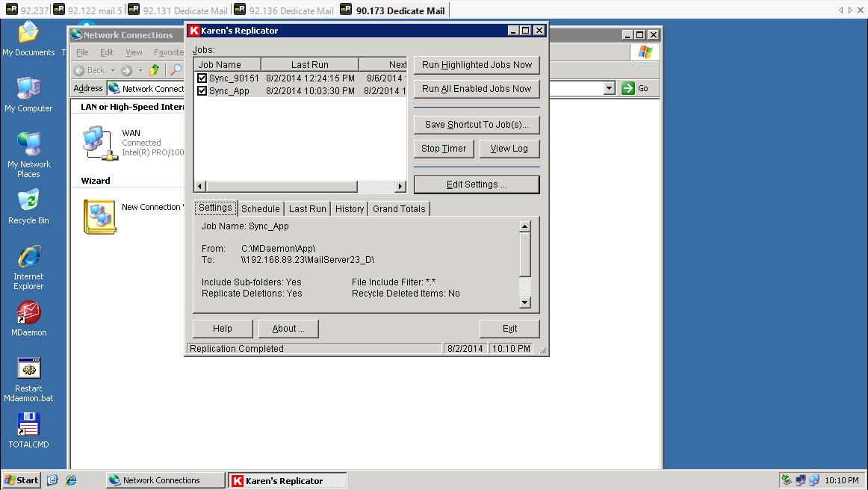This screenshot has width=868, height=490.
Task: Click first system tray icon
Action: click(786, 480)
